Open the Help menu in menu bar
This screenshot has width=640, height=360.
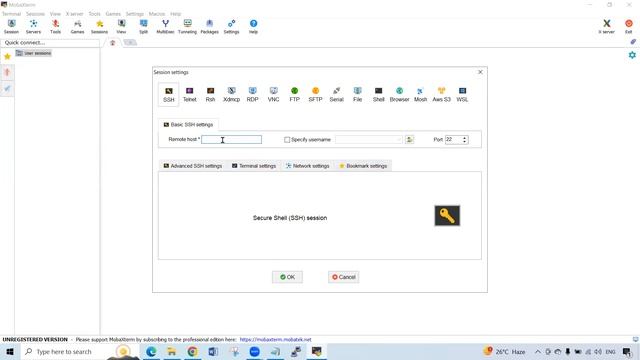[x=176, y=14]
